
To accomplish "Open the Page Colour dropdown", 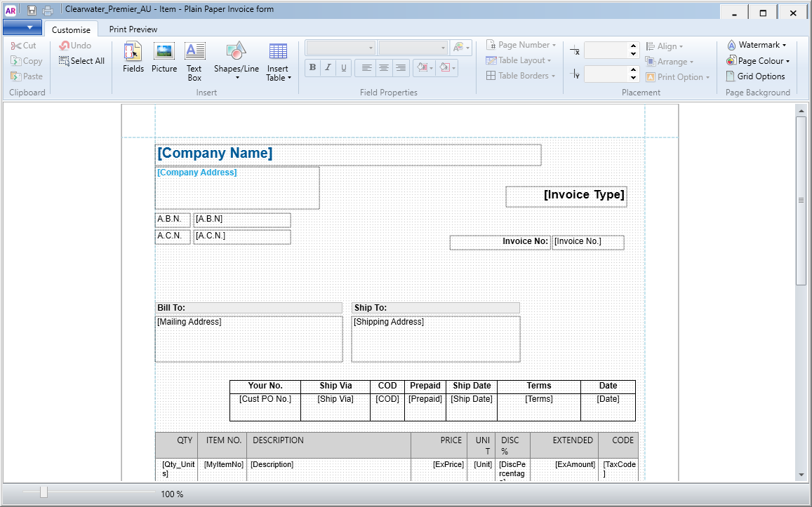I will (758, 61).
